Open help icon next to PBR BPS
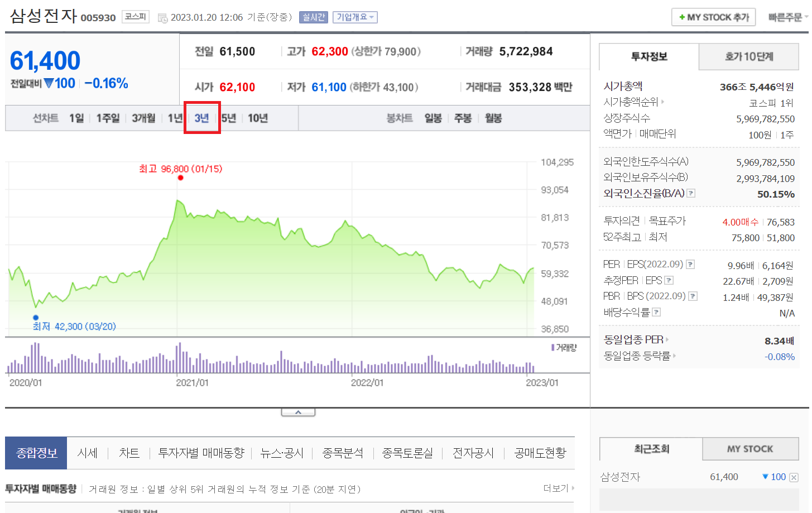Screen dimensions: 812x513 [x=693, y=296]
